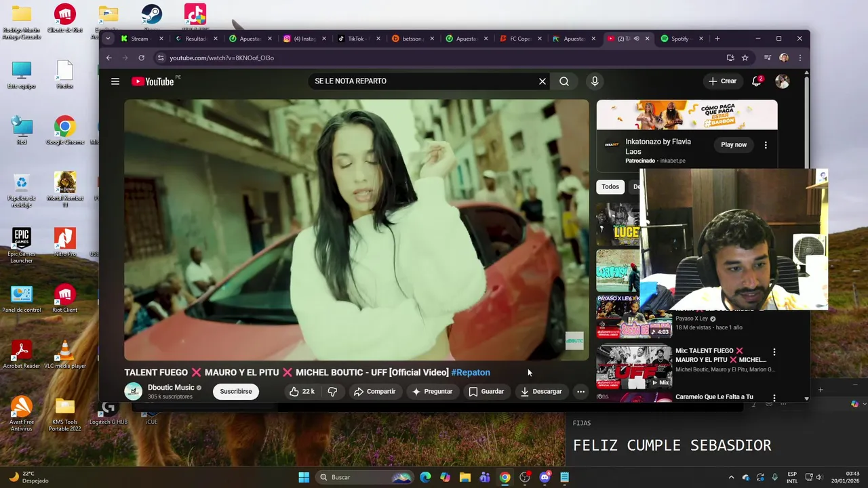Open Chrome tab search dropdown arrow
This screenshot has width=868, height=488.
(x=108, y=39)
